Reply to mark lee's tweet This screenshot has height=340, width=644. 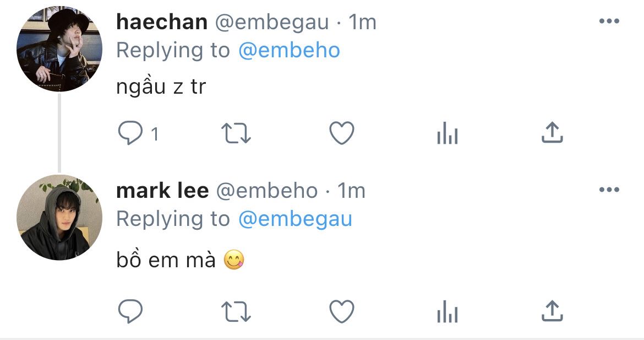click(x=131, y=312)
